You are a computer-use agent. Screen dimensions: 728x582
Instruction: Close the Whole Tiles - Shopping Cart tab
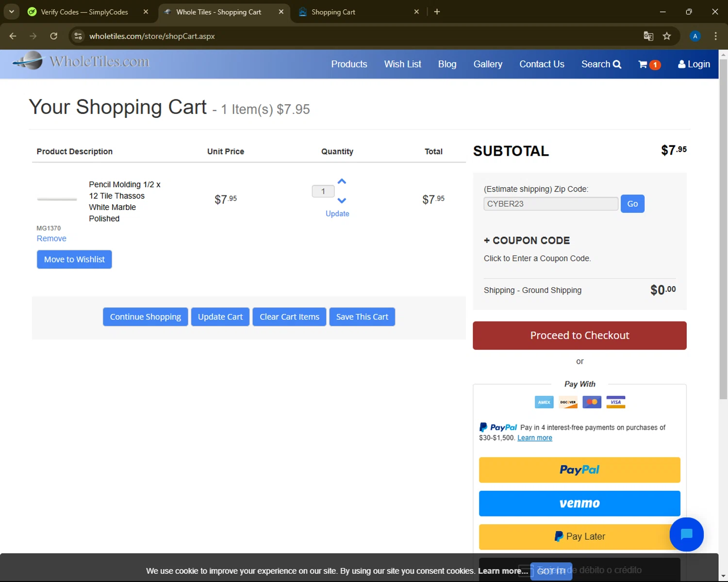(281, 12)
